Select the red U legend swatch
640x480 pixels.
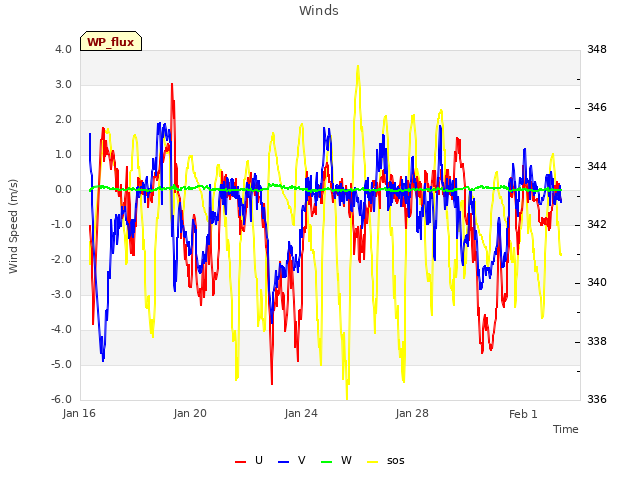click(x=240, y=461)
